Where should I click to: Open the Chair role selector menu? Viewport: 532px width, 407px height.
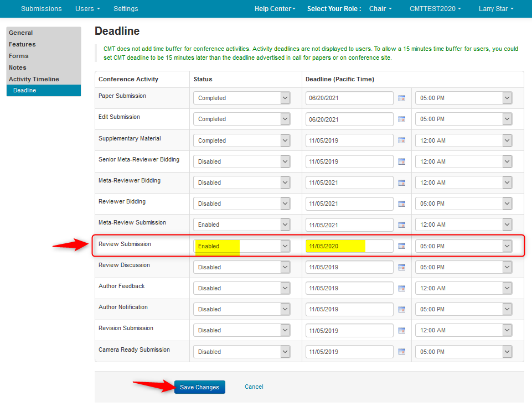point(380,9)
